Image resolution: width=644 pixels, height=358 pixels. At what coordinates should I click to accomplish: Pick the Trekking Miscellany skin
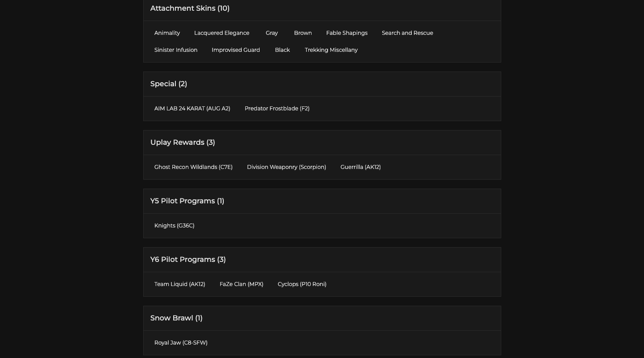click(331, 50)
